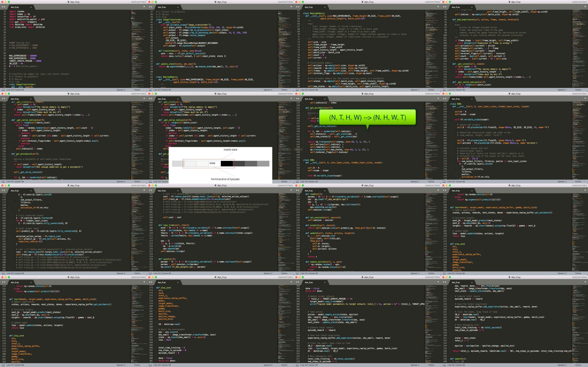Close tab in window starting at line 174
This screenshot has height=367, width=588.
click(x=31, y=190)
